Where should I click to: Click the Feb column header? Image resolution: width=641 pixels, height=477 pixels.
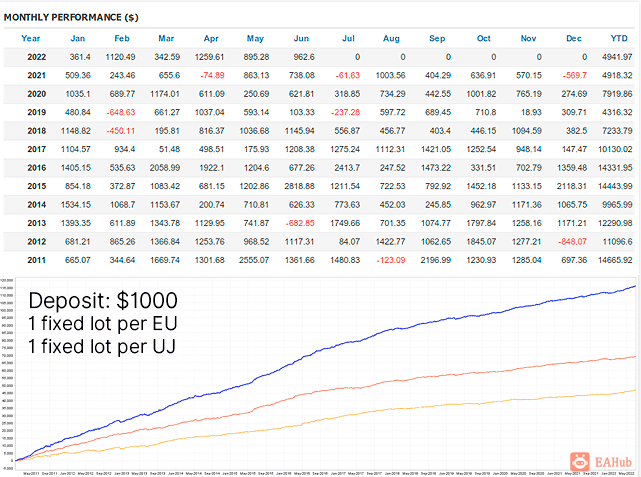pos(122,38)
